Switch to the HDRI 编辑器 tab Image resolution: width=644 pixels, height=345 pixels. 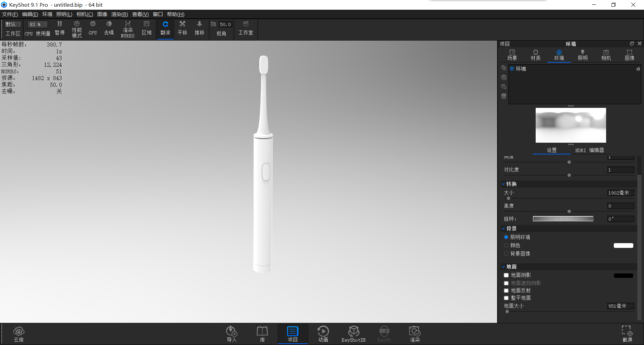click(x=589, y=150)
